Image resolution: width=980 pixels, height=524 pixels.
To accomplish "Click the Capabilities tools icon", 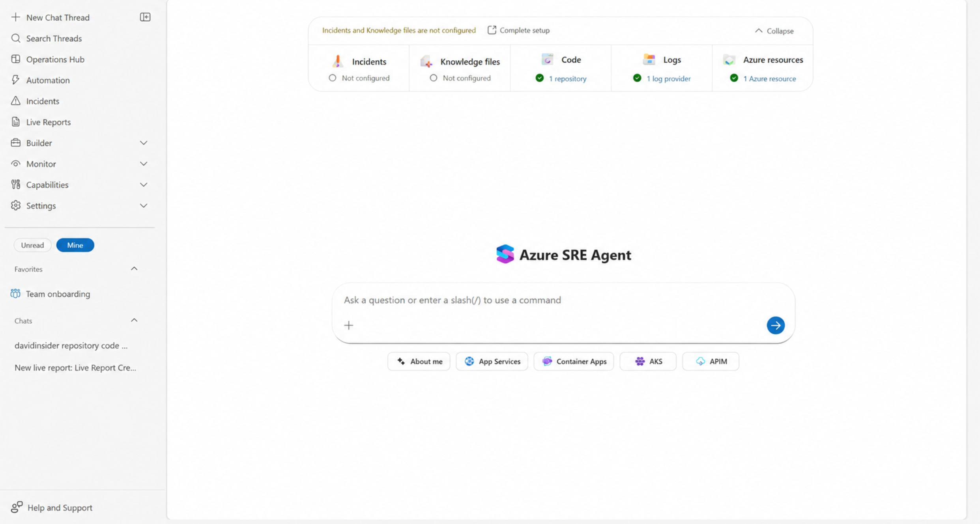I will click(15, 184).
